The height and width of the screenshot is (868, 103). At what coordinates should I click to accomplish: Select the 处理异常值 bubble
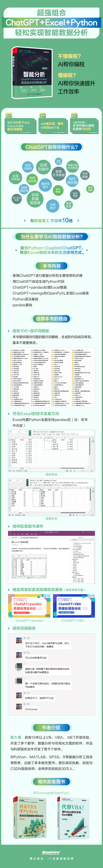[x=16, y=178]
